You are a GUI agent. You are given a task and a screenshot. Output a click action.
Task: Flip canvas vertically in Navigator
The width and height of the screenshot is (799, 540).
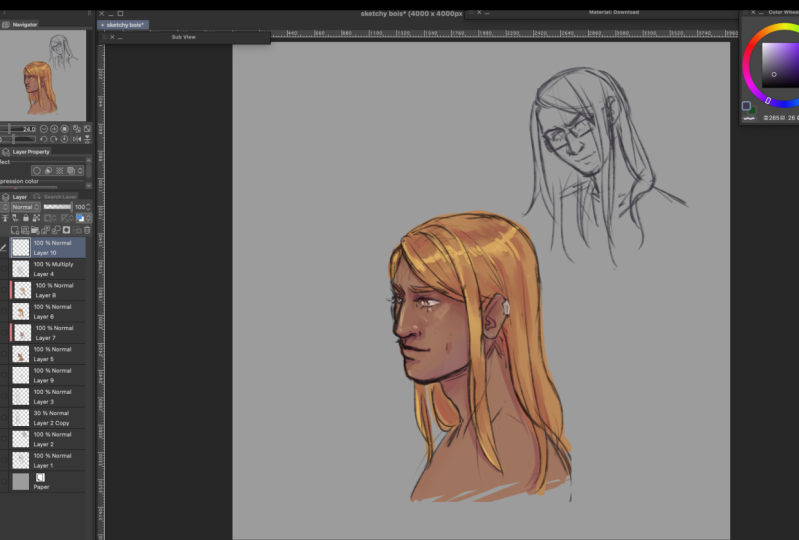[x=87, y=139]
